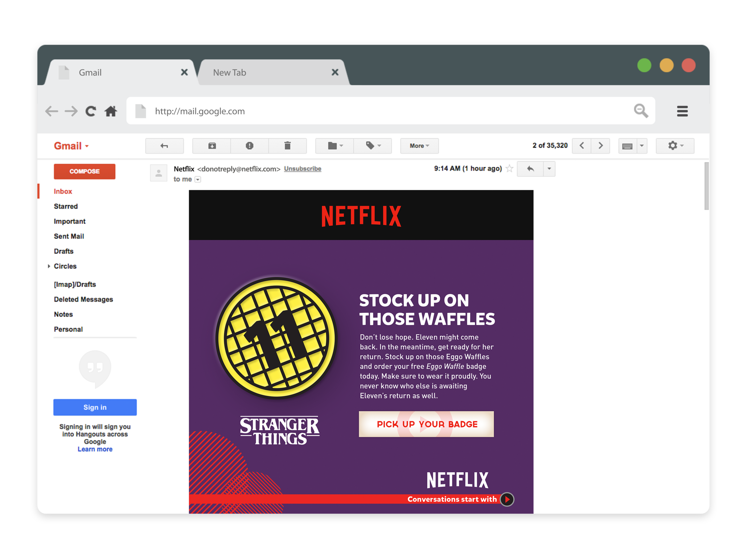Image resolution: width=747 pixels, height=560 pixels.
Task: Follow the Learn more link
Action: click(x=95, y=449)
